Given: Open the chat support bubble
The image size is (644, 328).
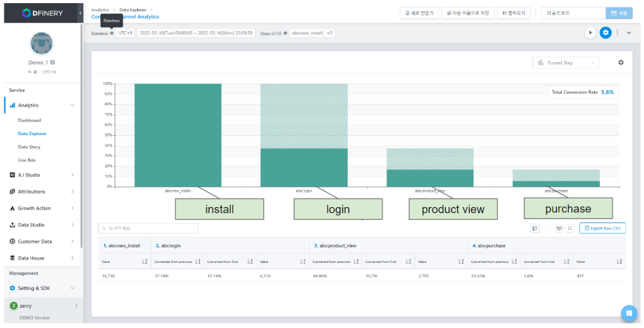Looking at the screenshot, I should click(629, 314).
